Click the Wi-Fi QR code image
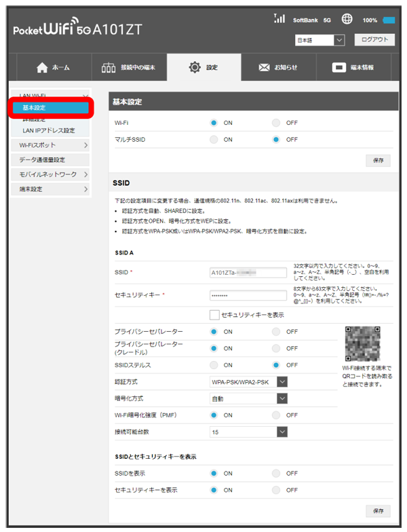407x532 pixels. click(x=362, y=343)
